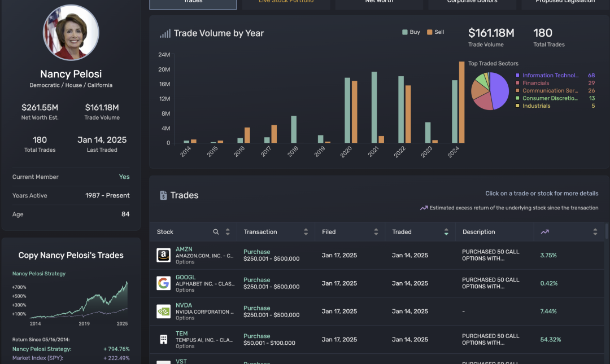
Task: Sort trades by Traded date arrows
Action: [446, 232]
